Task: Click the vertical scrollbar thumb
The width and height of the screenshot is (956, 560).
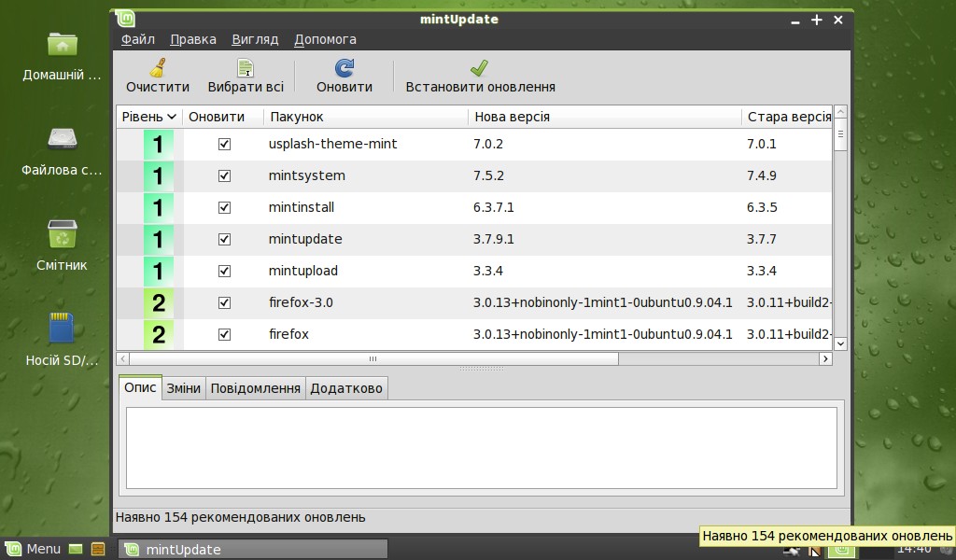Action: [x=840, y=134]
